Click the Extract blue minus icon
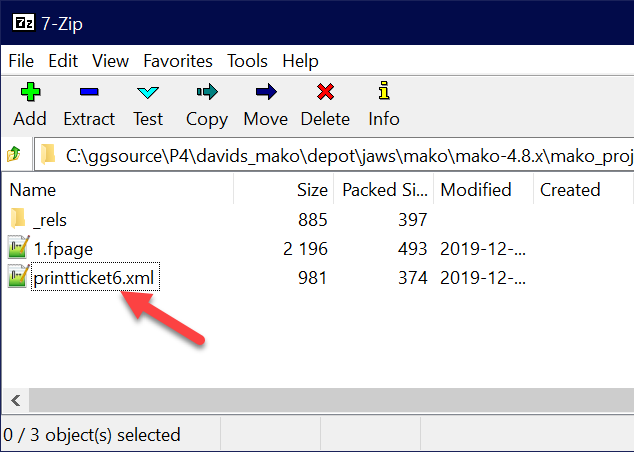 (x=89, y=93)
